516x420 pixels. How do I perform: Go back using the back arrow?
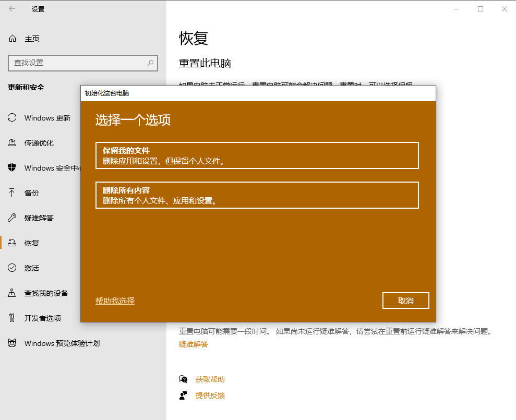pos(12,9)
